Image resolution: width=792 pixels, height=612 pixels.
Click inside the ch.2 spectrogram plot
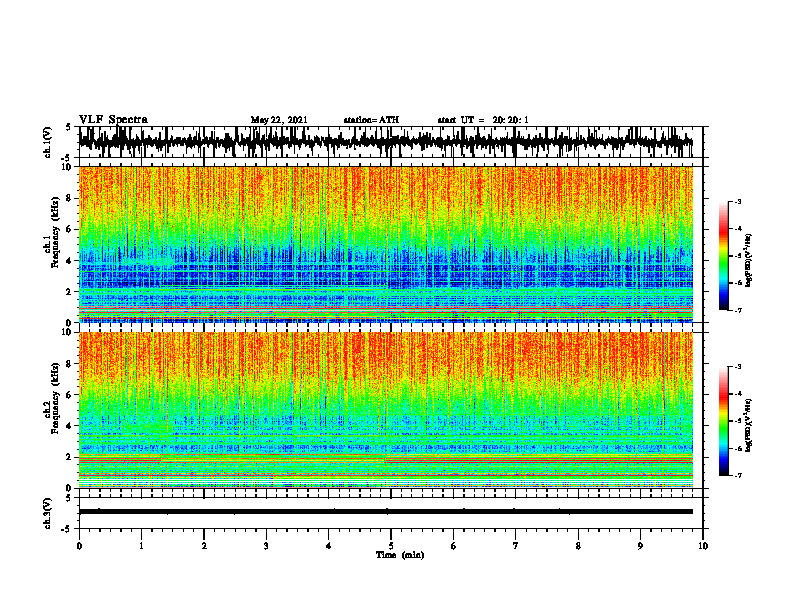click(x=386, y=410)
